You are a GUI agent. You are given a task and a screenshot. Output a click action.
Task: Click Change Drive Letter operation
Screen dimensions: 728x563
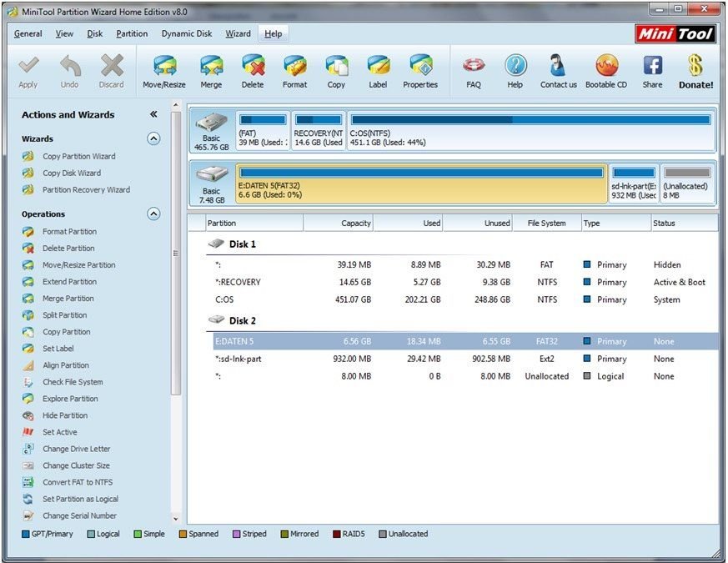[x=77, y=450]
